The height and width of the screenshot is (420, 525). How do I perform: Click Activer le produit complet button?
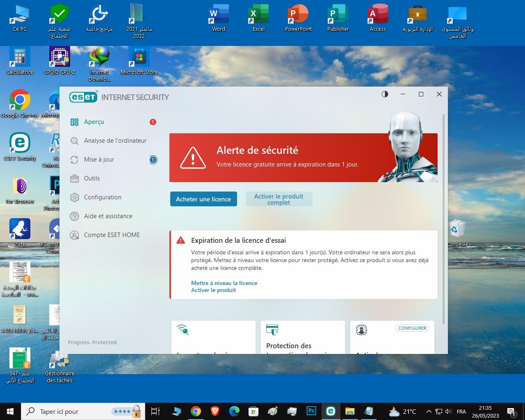(x=279, y=199)
